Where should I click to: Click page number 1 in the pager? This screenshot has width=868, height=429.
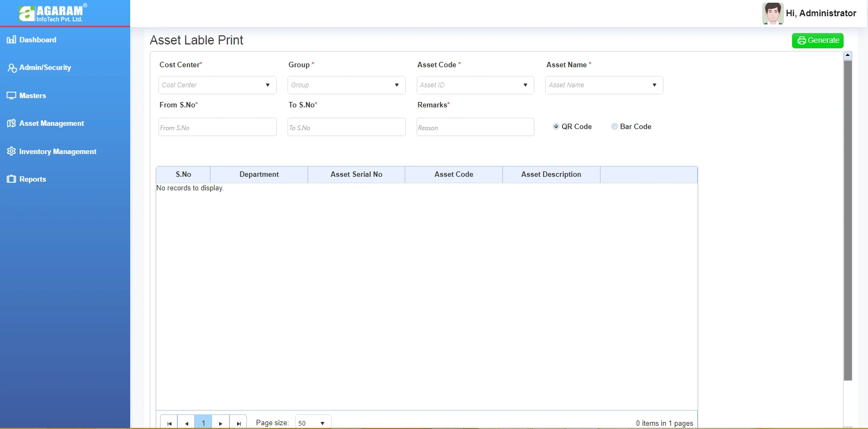pos(203,423)
